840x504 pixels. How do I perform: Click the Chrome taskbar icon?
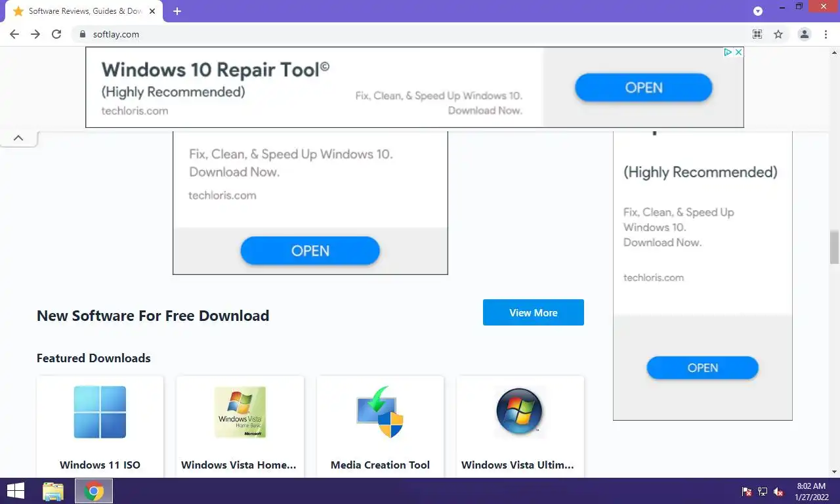(x=94, y=491)
